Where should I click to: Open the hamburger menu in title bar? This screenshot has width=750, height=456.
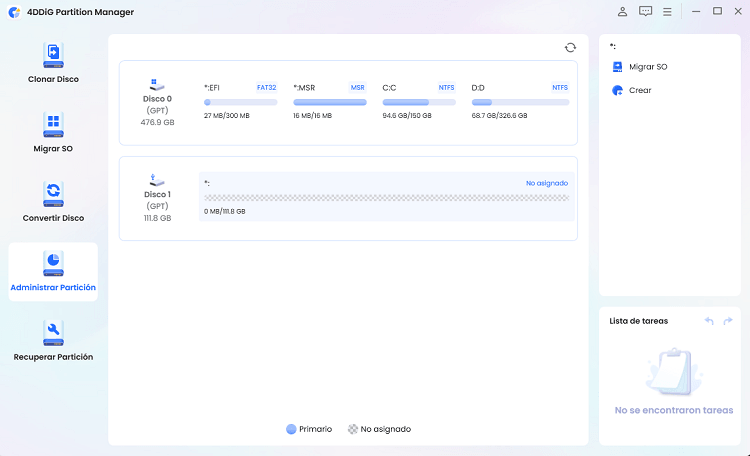click(x=667, y=12)
